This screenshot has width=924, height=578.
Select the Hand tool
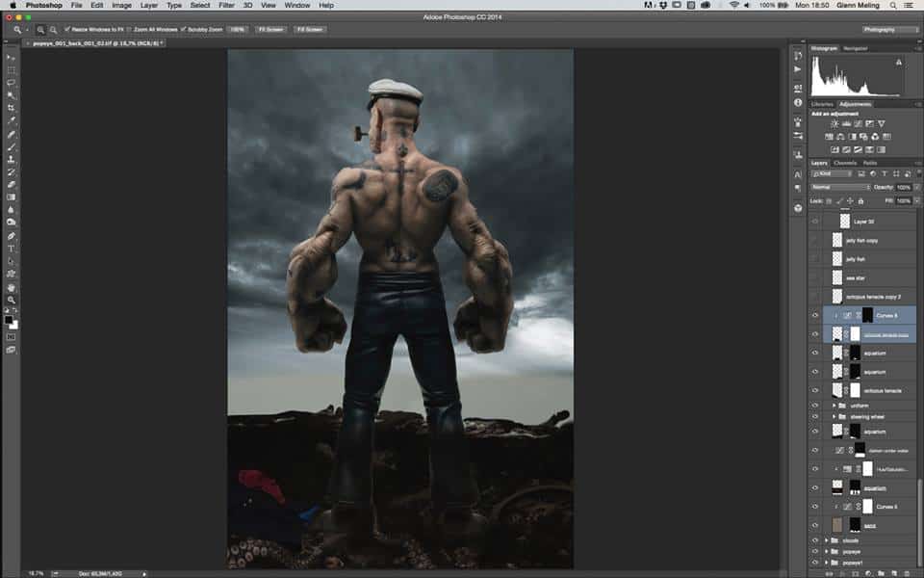(12, 287)
